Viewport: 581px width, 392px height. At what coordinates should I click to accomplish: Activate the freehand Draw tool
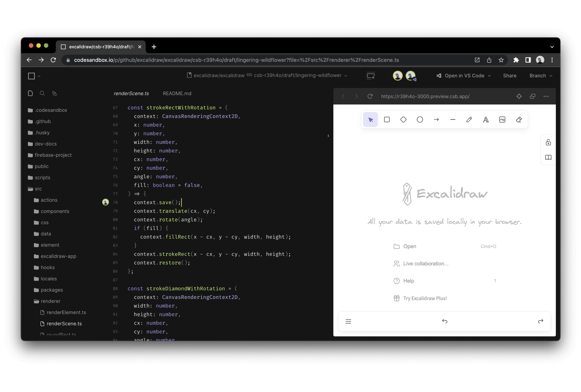[469, 119]
